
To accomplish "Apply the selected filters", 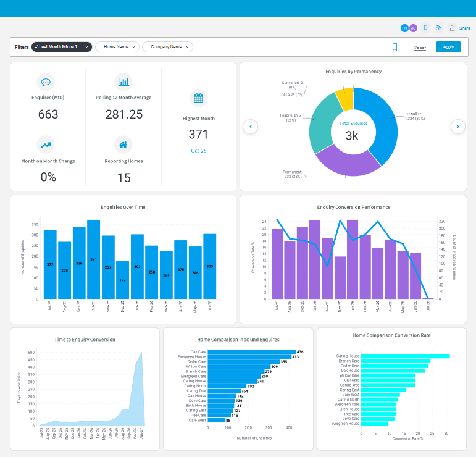I will point(448,47).
